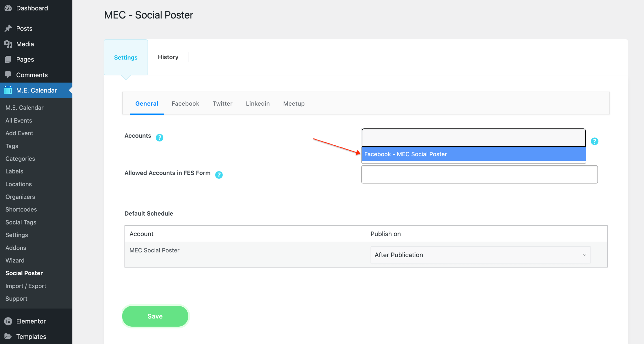Open Locations submenu item
The height and width of the screenshot is (344, 644).
pos(19,184)
